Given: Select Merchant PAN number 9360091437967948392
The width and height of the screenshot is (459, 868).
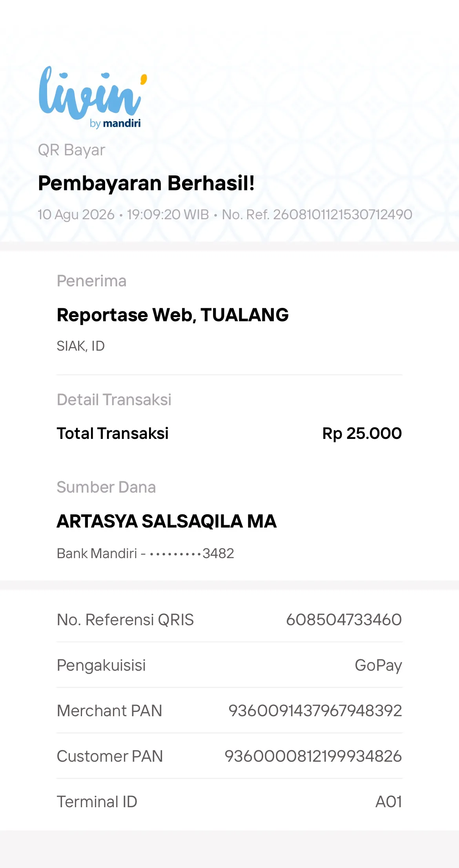Looking at the screenshot, I should [315, 711].
